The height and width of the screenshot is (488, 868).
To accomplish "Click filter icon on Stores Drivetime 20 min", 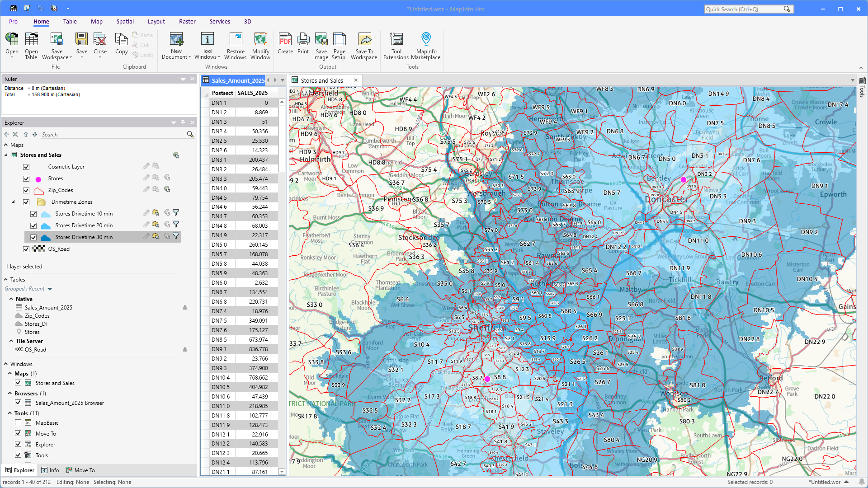I will pos(176,225).
